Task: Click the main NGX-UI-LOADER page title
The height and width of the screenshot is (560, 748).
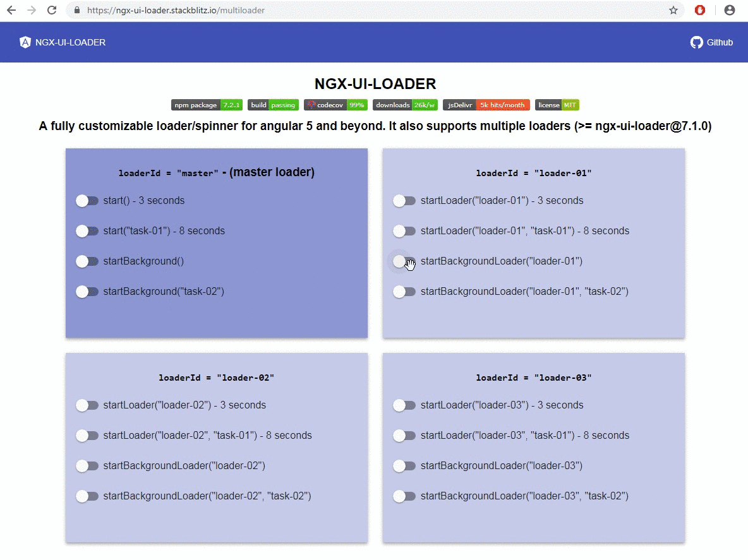Action: (375, 84)
